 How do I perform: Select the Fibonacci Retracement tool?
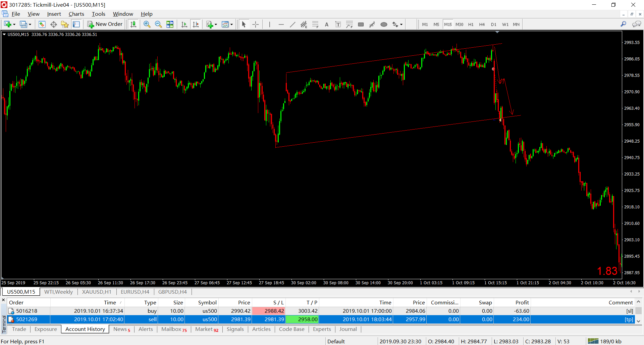click(315, 24)
